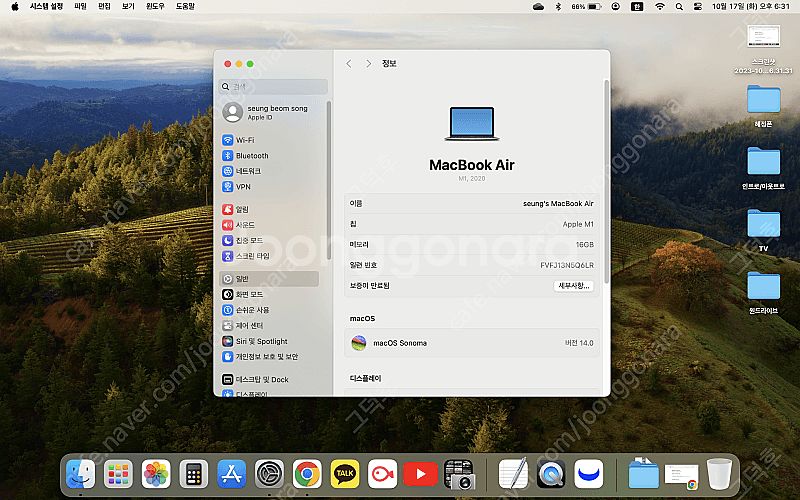This screenshot has height=500, width=800.
Task: Open Finder from the Dock
Action: pos(80,474)
